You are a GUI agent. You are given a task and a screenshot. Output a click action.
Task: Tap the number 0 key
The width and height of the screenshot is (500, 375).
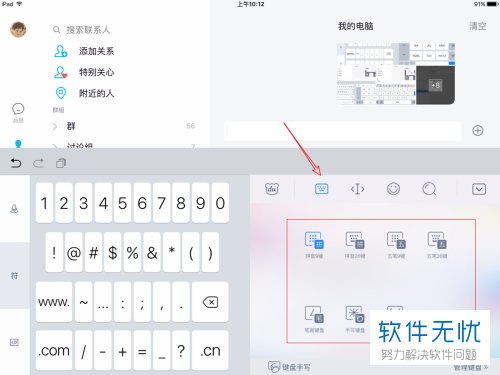[x=220, y=203]
